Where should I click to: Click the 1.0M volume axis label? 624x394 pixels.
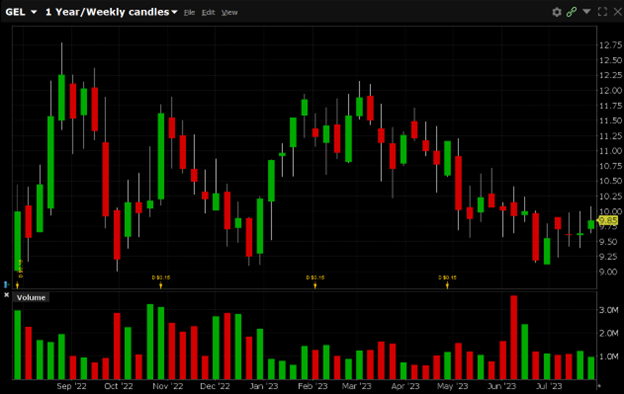(609, 356)
